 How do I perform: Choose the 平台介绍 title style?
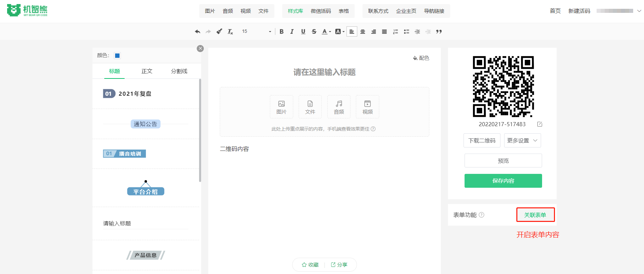(146, 188)
